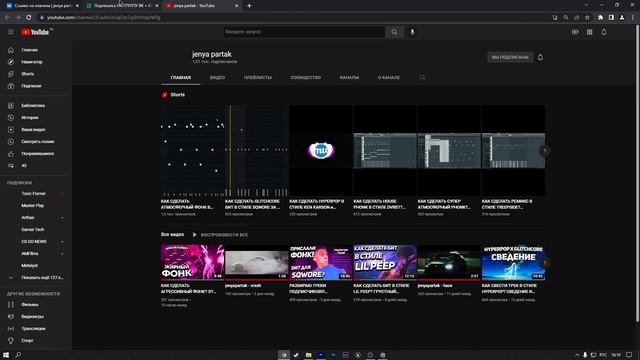Image resolution: width=640 pixels, height=360 pixels.
Task: Switch to О КАНАЛЕ tab
Action: 389,78
